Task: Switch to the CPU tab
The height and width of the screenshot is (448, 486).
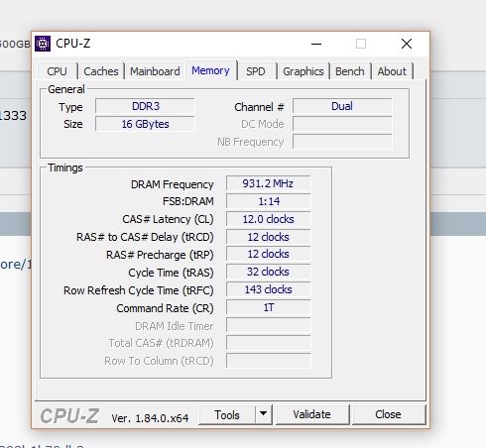Action: pos(58,71)
